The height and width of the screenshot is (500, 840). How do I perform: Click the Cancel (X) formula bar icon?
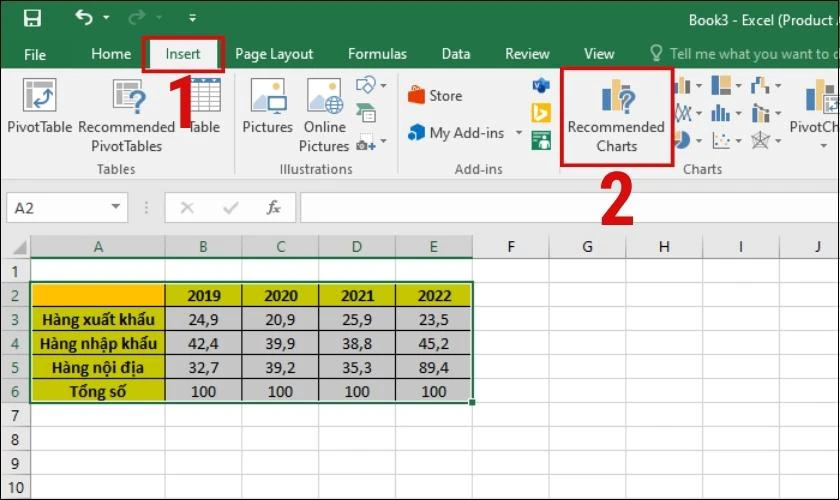click(187, 207)
